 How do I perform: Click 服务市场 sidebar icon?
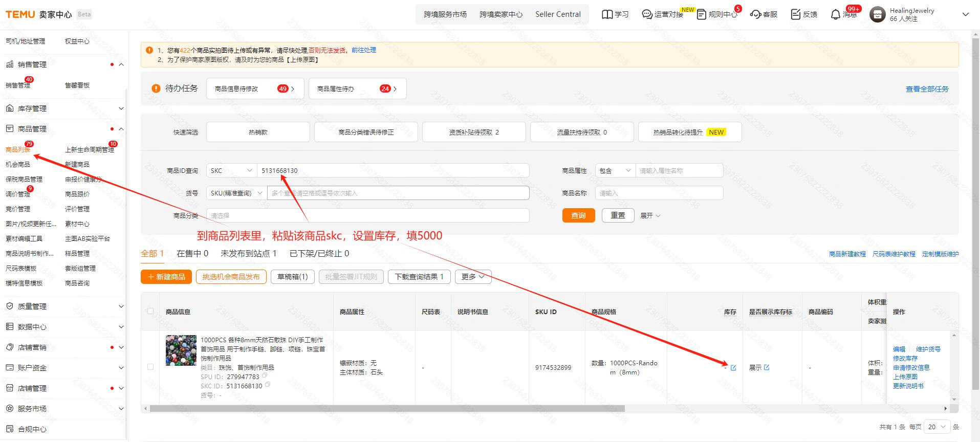[10, 408]
